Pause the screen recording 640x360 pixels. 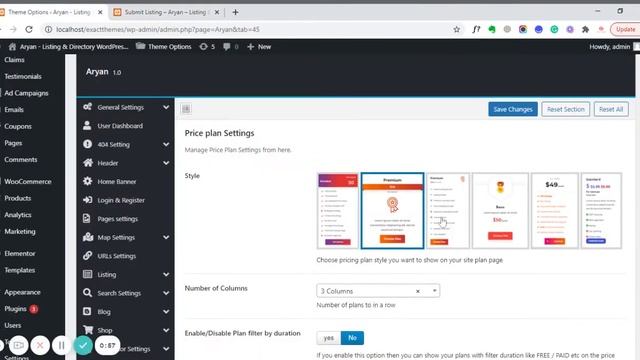click(x=61, y=345)
